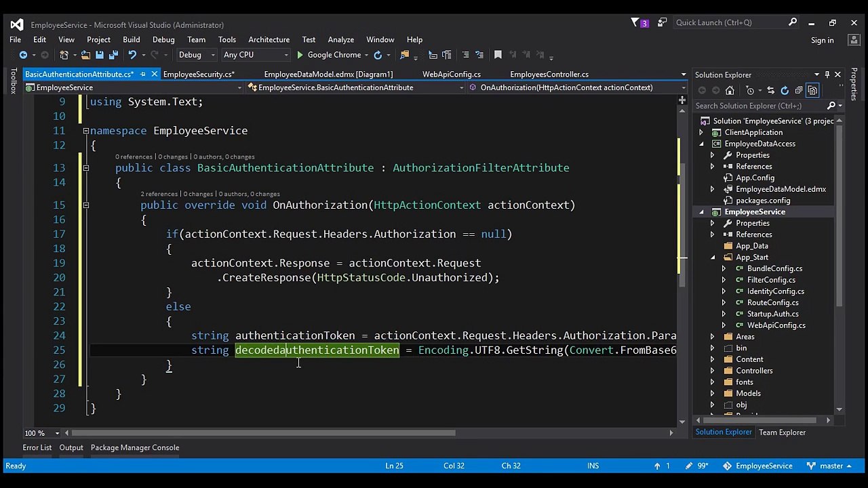Click the Search Solution Explorer input field
The height and width of the screenshot is (488, 868).
pos(759,106)
